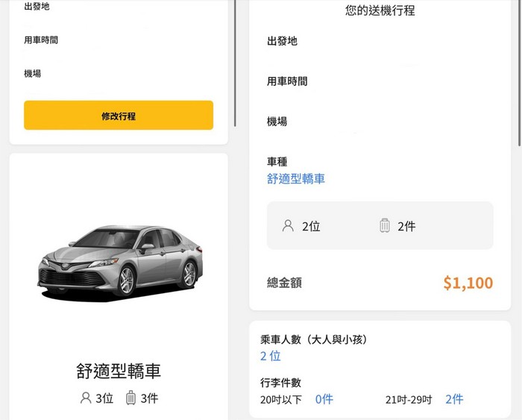The width and height of the screenshot is (522, 420).
Task: Open the 乘車人數 2位 dropdown
Action: 270,357
